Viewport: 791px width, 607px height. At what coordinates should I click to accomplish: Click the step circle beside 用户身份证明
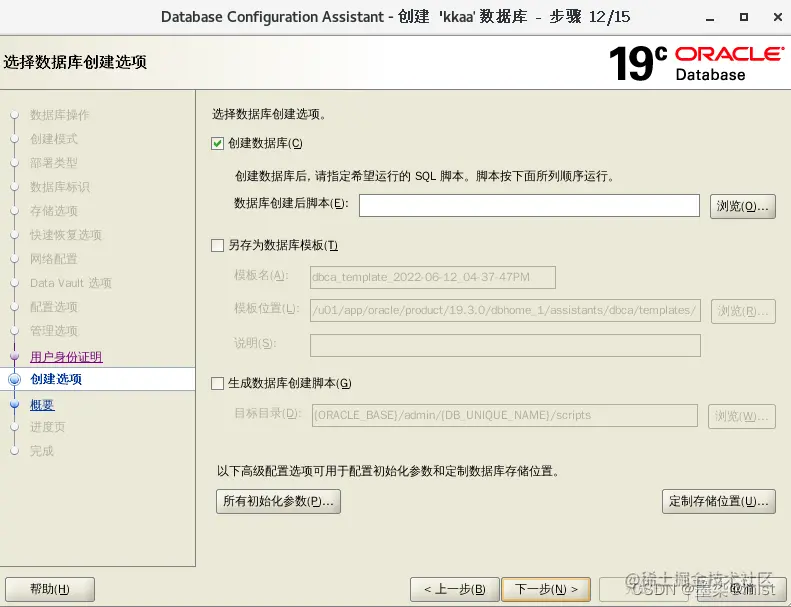point(15,356)
